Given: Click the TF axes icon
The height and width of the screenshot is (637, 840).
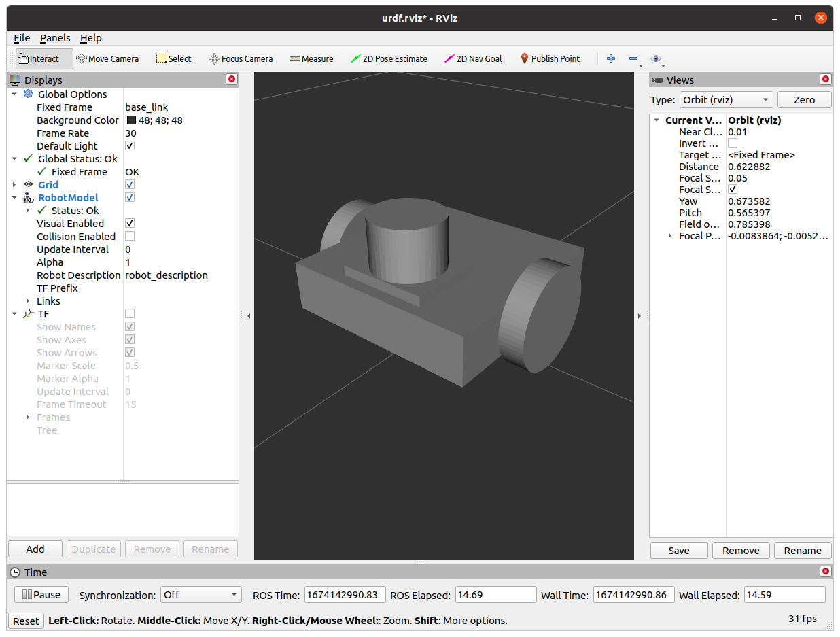Looking at the screenshot, I should 28,313.
